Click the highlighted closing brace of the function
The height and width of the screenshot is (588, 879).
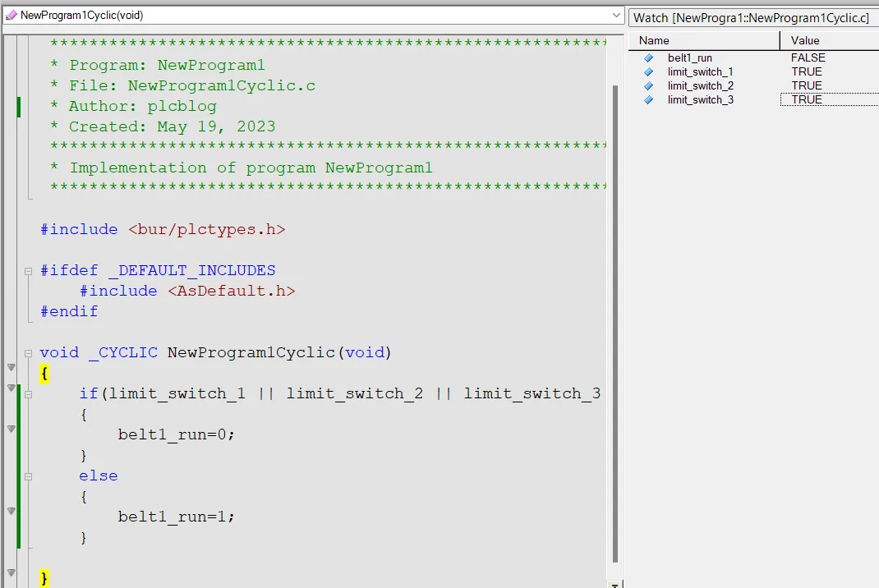(44, 578)
